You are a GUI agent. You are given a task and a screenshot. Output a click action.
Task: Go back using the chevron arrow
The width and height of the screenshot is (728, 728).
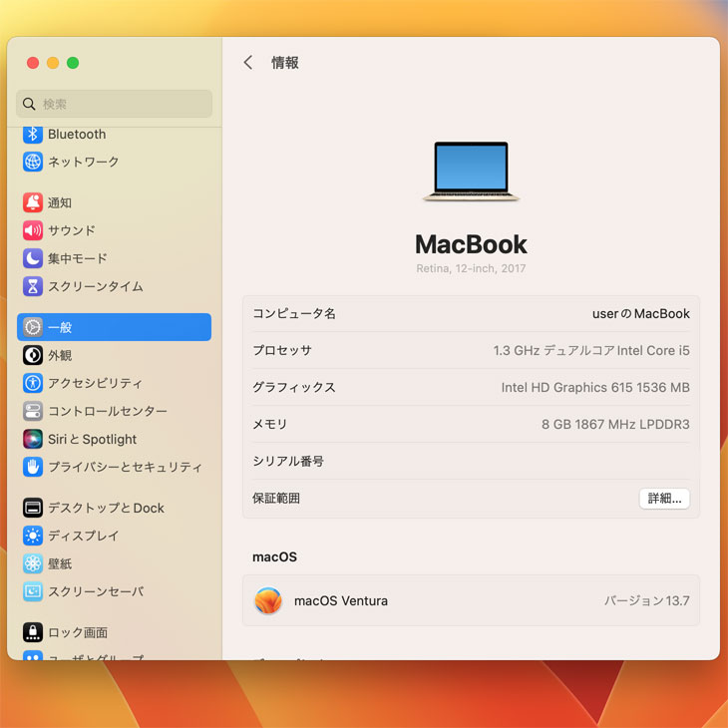[x=248, y=63]
